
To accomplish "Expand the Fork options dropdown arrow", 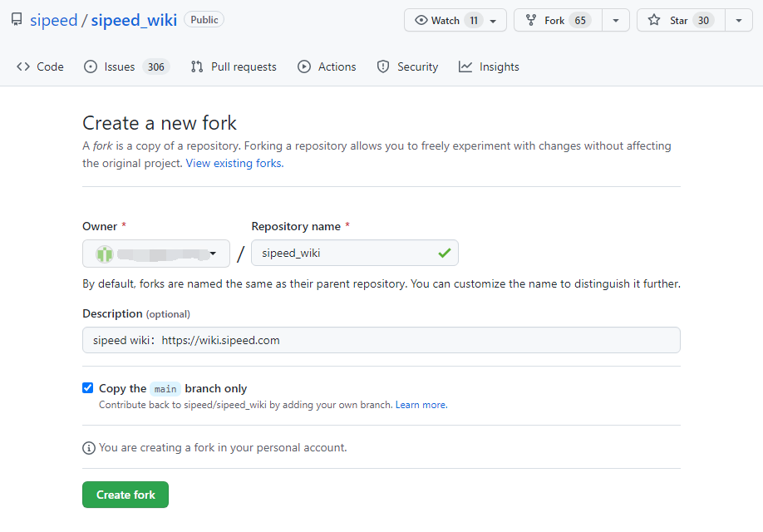I will click(616, 21).
